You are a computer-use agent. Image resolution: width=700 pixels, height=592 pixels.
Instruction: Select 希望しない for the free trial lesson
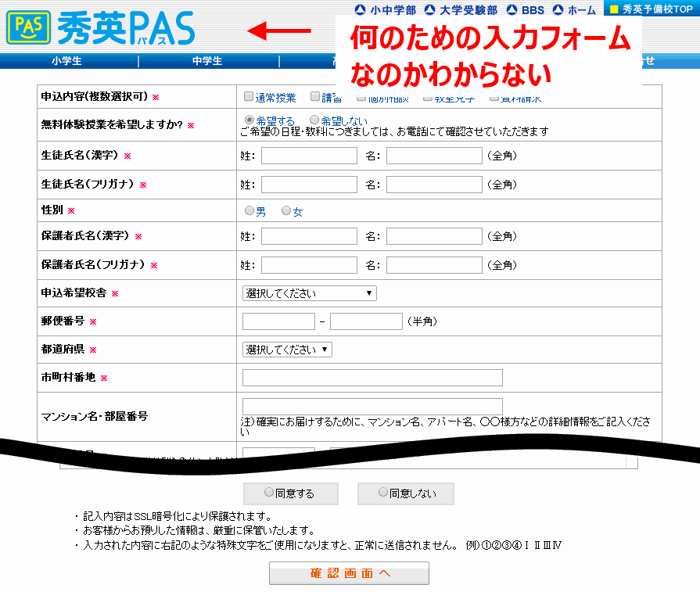pyautogui.click(x=314, y=120)
